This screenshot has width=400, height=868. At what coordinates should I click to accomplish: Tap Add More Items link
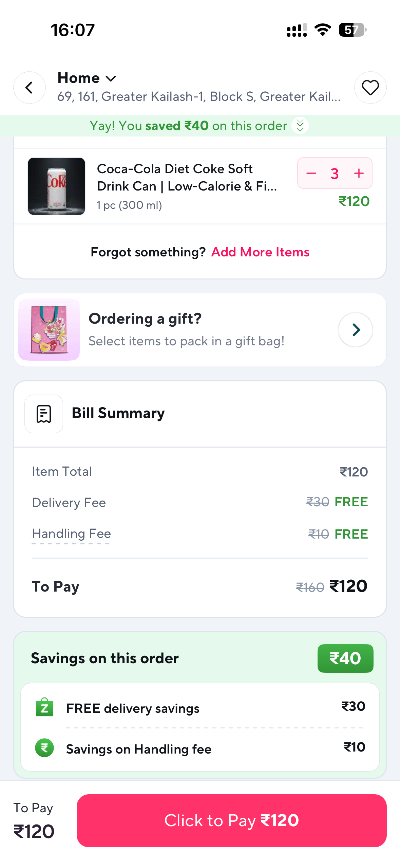[x=260, y=252]
